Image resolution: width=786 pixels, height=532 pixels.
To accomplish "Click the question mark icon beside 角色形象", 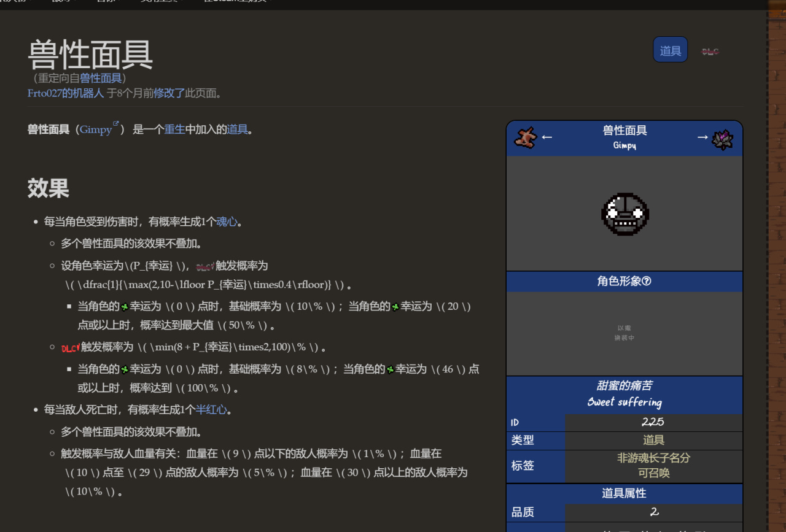I will pyautogui.click(x=646, y=281).
